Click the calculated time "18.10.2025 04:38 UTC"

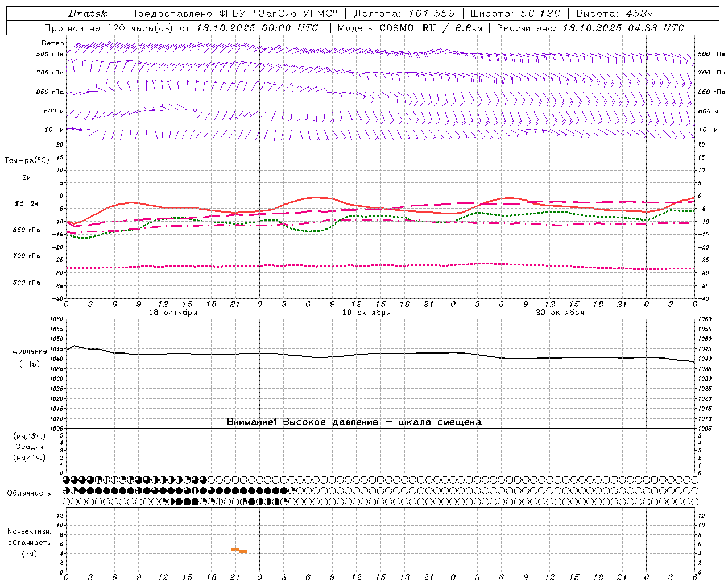pos(623,28)
